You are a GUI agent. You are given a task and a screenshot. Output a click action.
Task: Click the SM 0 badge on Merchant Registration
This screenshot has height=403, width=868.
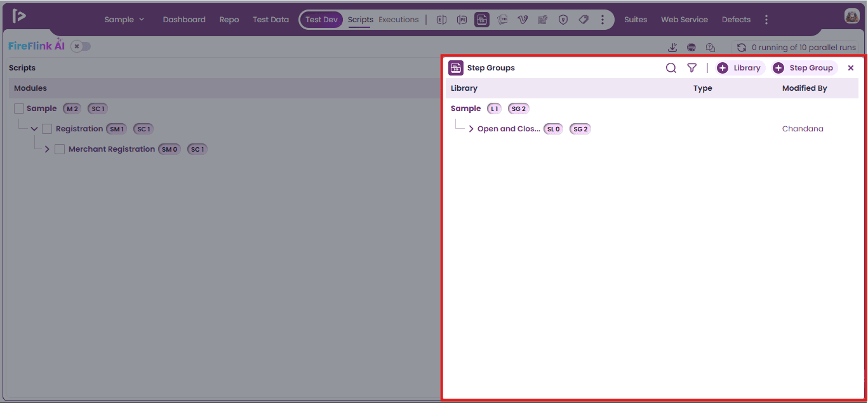(170, 149)
